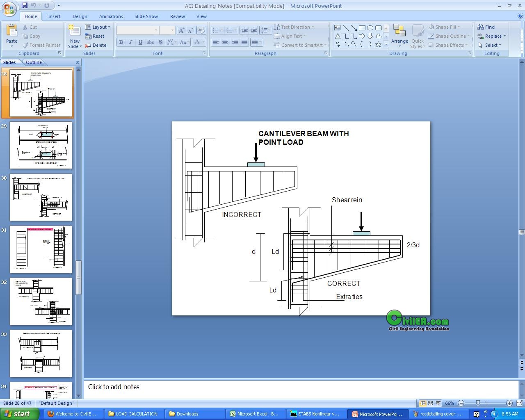Open the Design ribbon tab
Image resolution: width=525 pixels, height=420 pixels.
pos(80,16)
